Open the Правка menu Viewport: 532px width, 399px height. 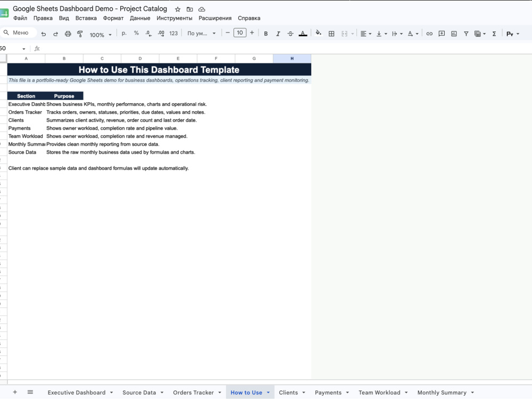point(43,18)
